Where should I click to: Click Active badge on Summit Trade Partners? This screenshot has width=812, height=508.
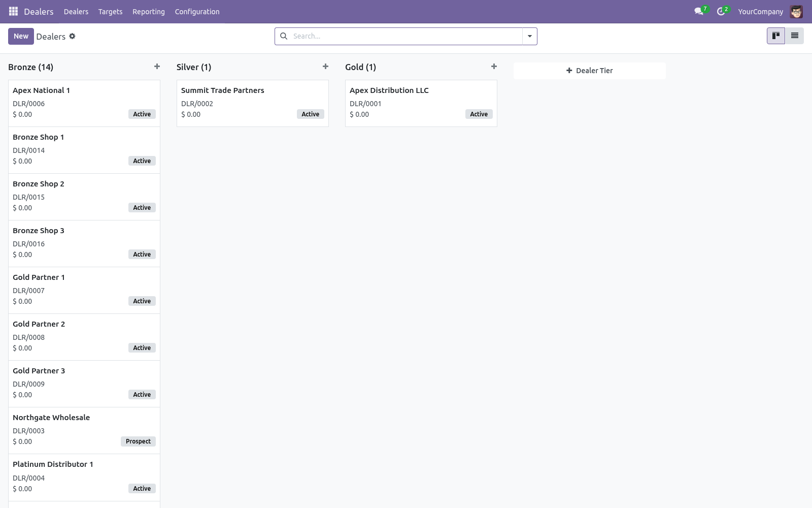311,114
